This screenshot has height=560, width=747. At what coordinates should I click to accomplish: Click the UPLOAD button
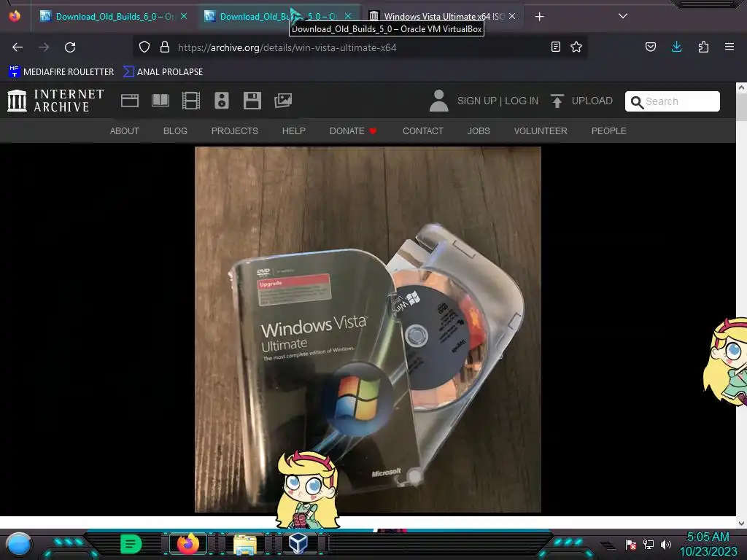click(581, 101)
